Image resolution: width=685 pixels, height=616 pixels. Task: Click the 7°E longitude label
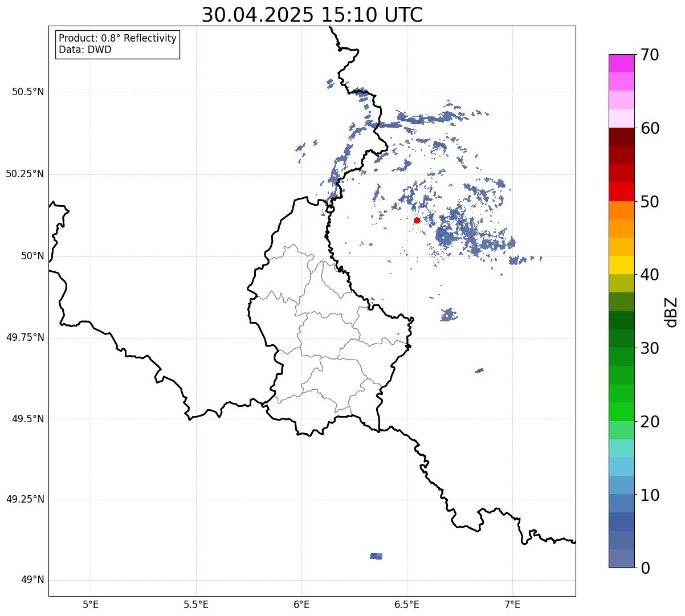pyautogui.click(x=512, y=604)
